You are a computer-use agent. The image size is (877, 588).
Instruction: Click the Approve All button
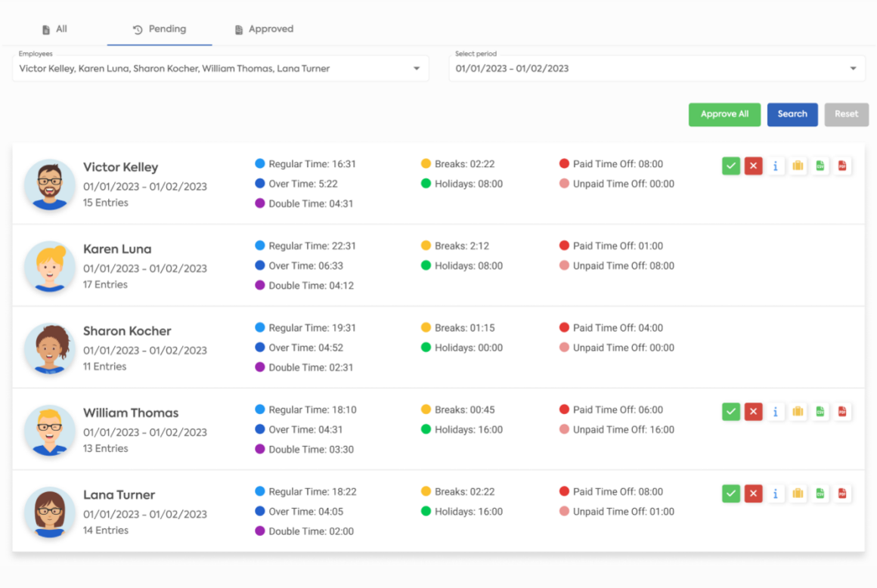[x=724, y=114]
